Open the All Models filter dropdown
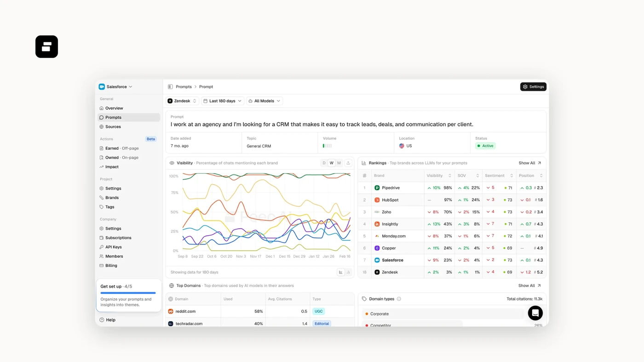Image resolution: width=644 pixels, height=362 pixels. point(264,101)
